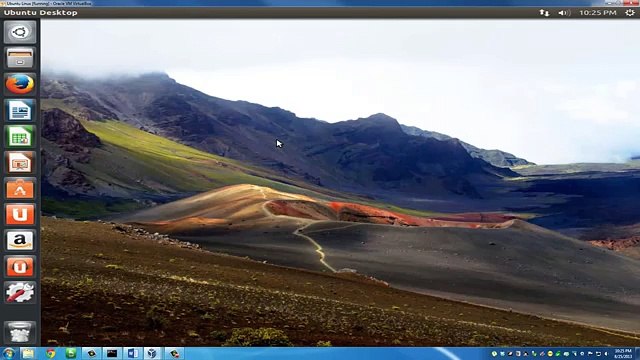Open the Trash in launcher
640x360 pixels.
click(20, 332)
